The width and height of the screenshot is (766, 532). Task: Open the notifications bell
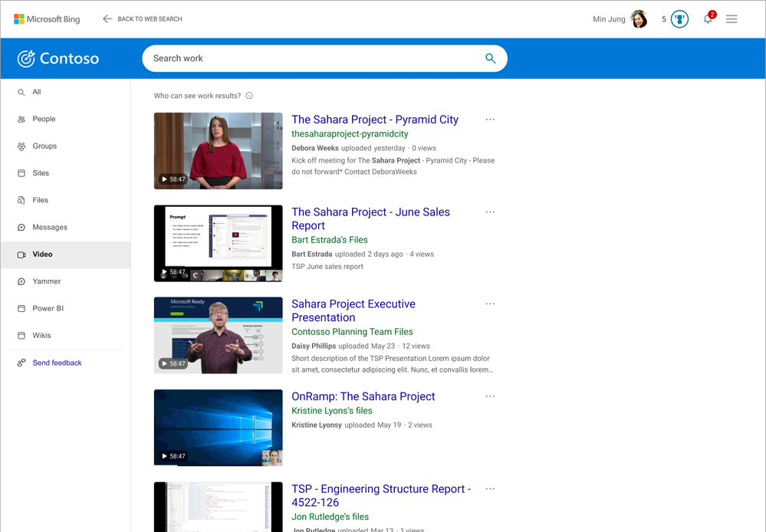pos(708,19)
